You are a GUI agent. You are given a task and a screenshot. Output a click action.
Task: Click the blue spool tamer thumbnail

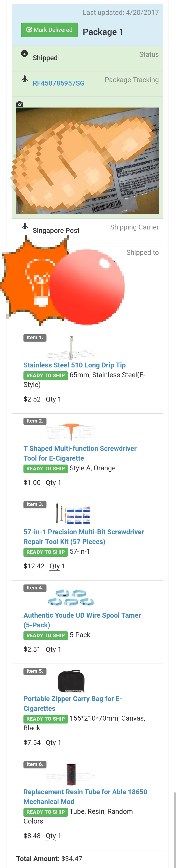71,598
